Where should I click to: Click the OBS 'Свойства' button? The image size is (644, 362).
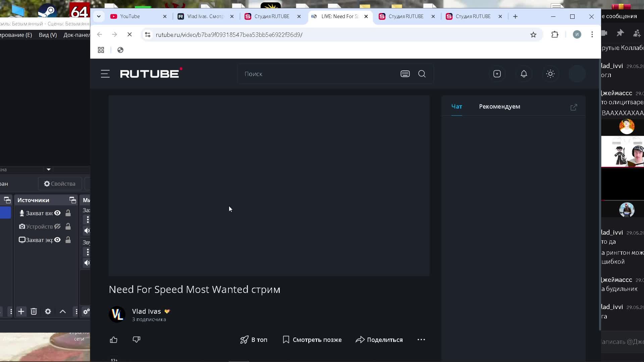click(60, 184)
